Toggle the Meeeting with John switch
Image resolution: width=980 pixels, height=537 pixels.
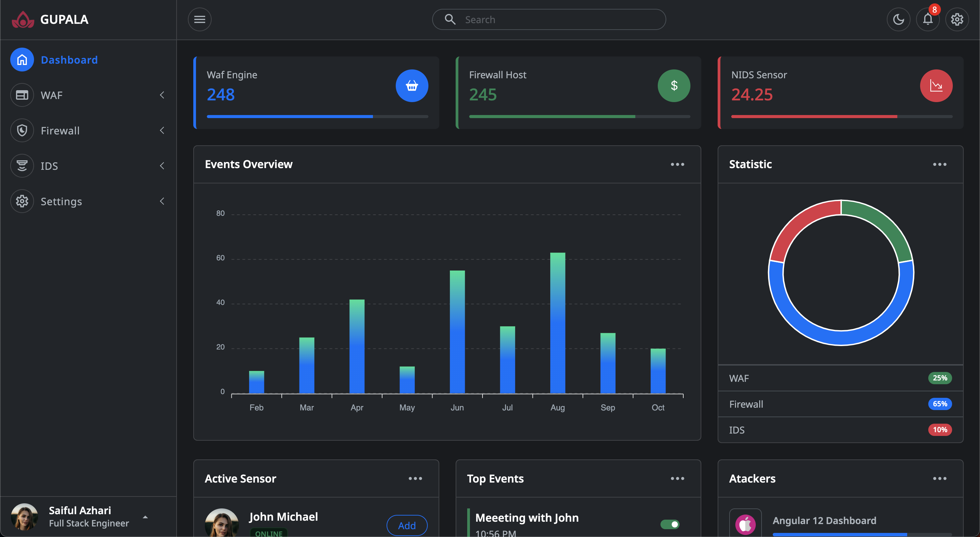click(x=670, y=524)
